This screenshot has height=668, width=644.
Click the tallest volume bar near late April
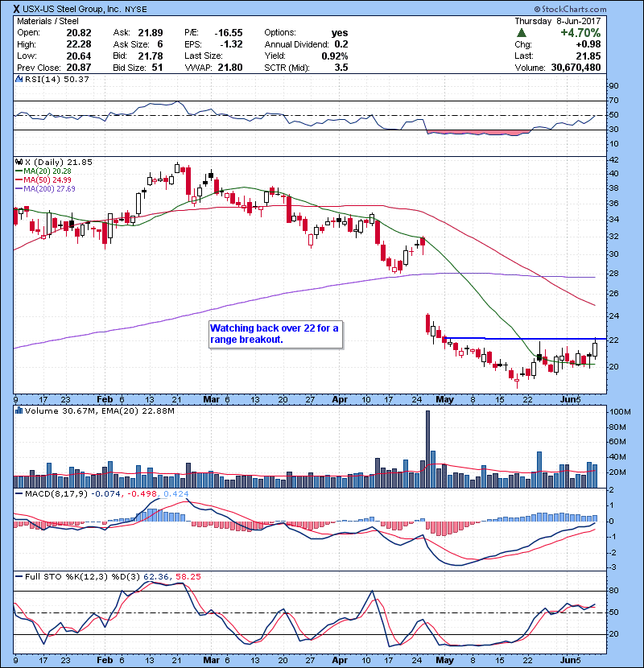[x=428, y=449]
